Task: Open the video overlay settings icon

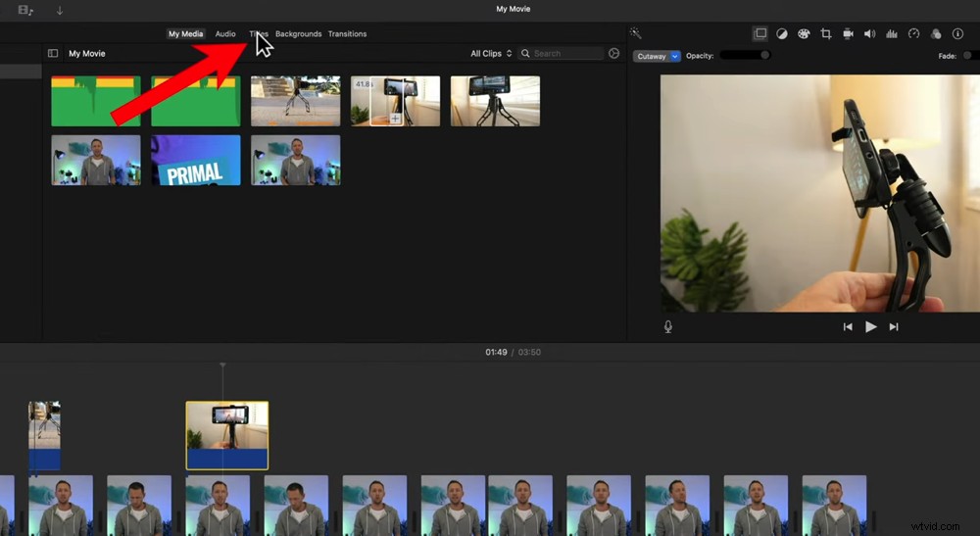Action: click(x=760, y=33)
